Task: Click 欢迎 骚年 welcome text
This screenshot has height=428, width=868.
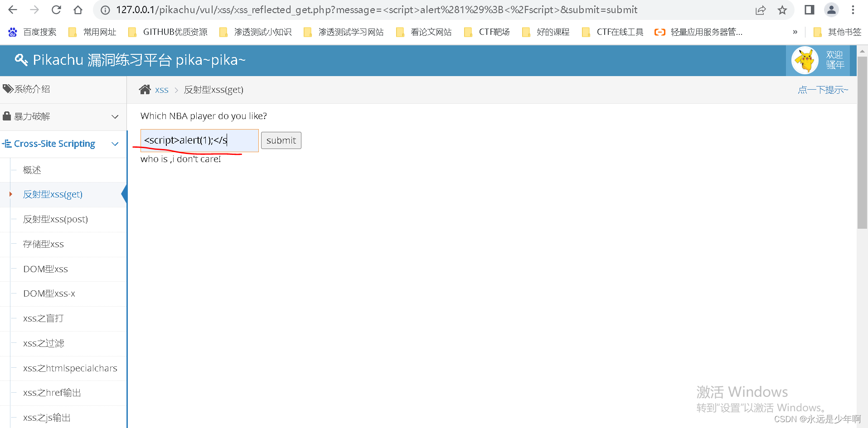Action: coord(835,60)
